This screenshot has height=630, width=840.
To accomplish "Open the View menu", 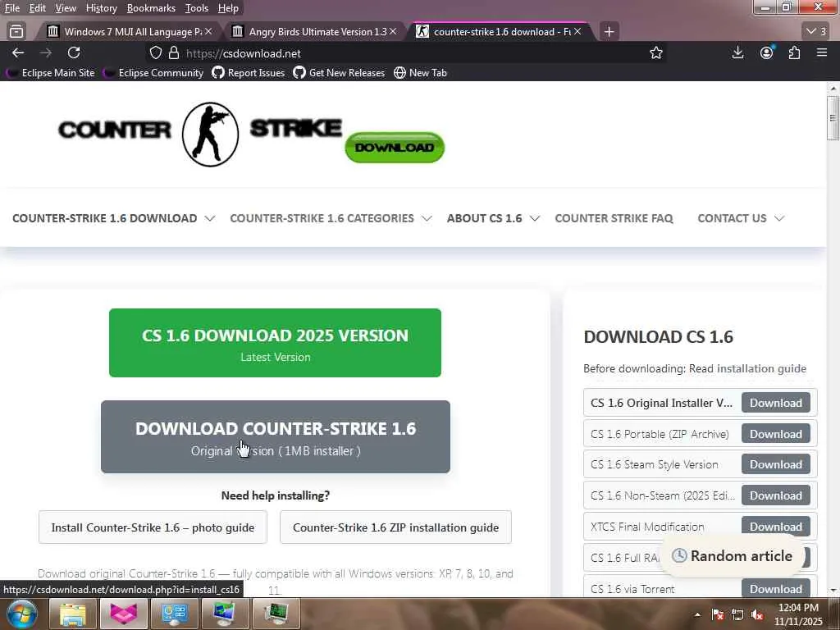I will [x=66, y=8].
